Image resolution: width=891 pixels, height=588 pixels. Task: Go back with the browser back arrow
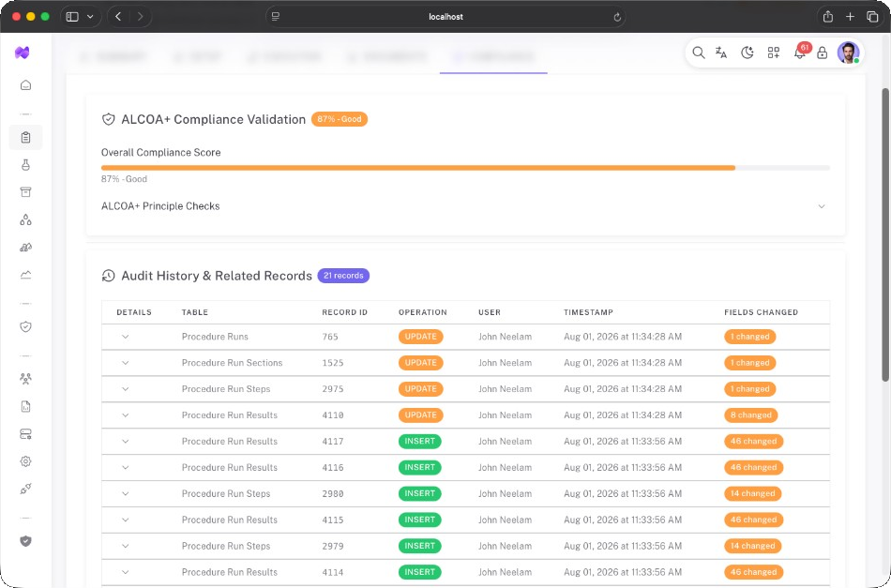click(118, 17)
